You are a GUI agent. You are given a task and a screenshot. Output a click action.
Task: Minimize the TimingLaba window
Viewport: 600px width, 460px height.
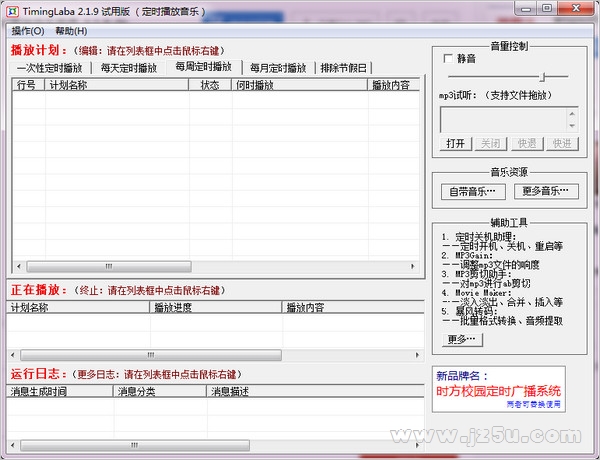(526, 8)
